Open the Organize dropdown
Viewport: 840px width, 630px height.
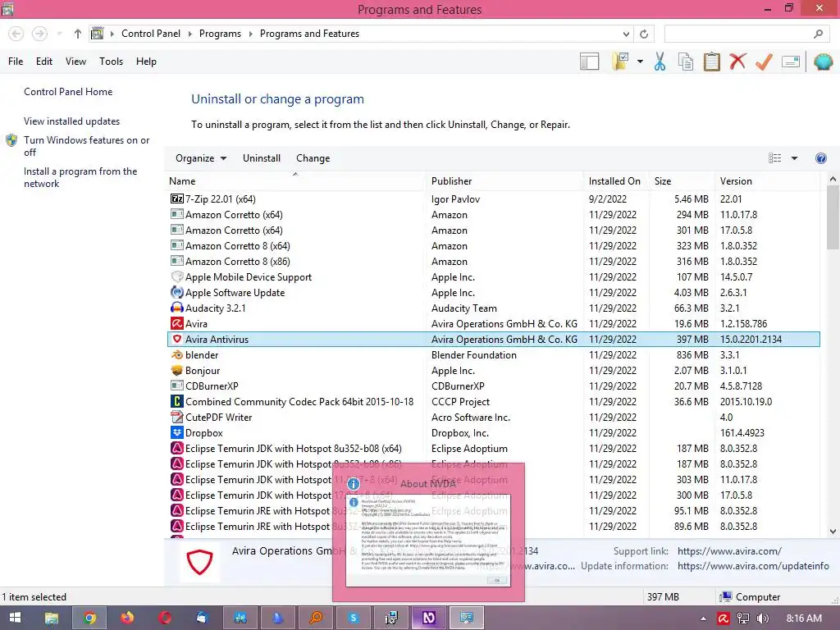(x=201, y=158)
